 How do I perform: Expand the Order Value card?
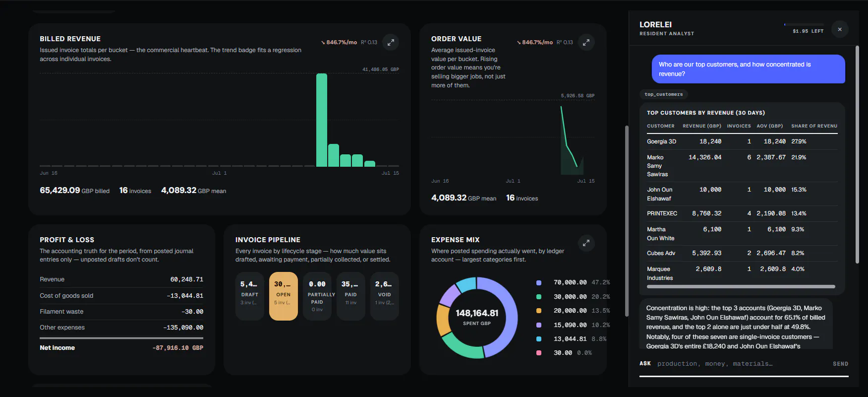pos(586,42)
